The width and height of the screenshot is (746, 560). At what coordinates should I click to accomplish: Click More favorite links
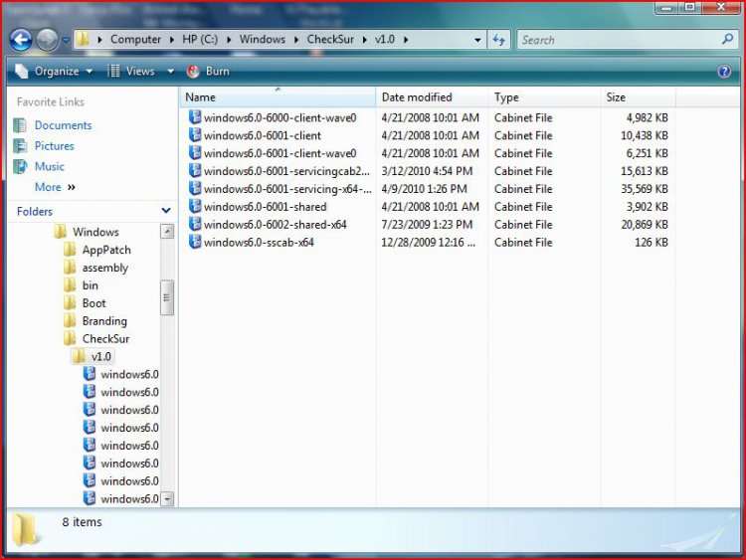tap(55, 187)
